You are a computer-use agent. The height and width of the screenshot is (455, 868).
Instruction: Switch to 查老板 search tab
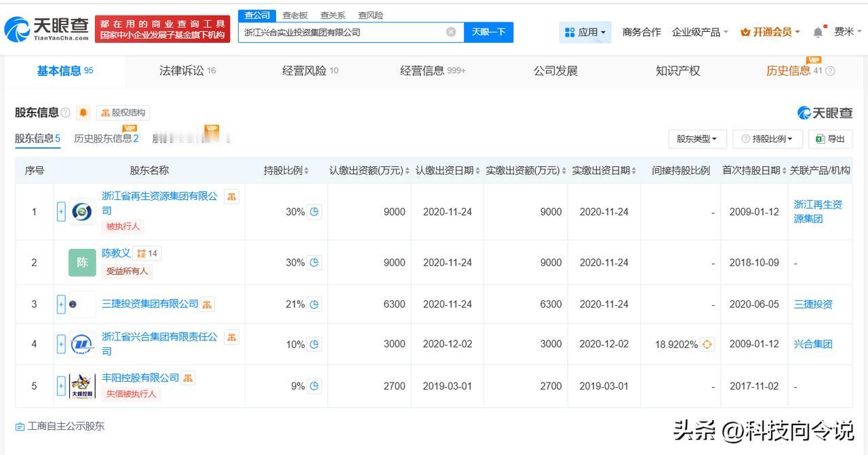click(x=294, y=15)
